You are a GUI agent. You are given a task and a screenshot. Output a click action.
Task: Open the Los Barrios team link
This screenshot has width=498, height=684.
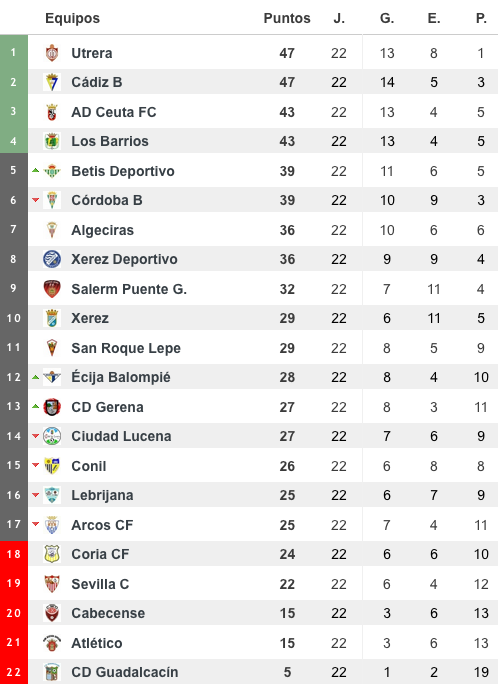click(110, 141)
